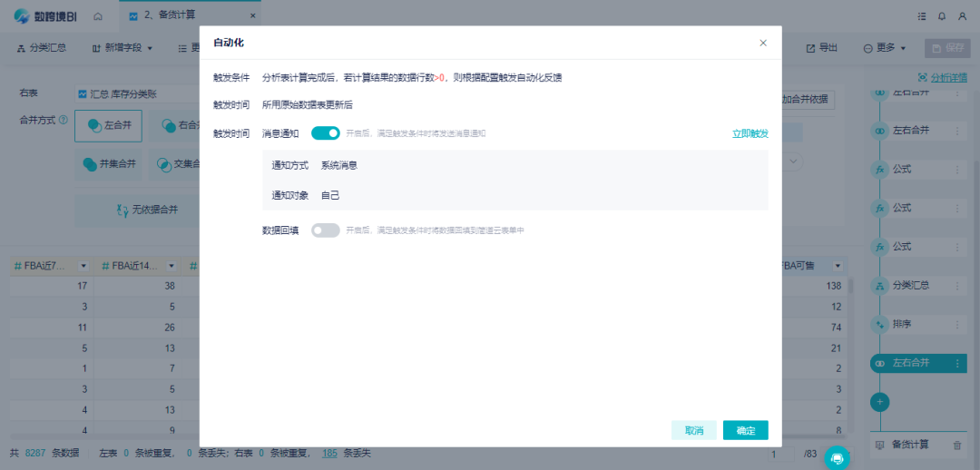
Task: Select the 排序 step node icon
Action: tap(880, 325)
